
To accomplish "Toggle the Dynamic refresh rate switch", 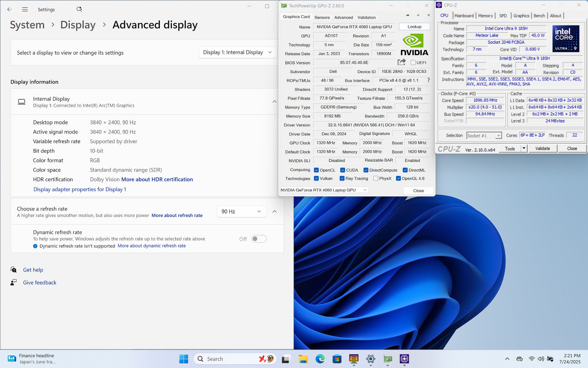I will [x=259, y=239].
